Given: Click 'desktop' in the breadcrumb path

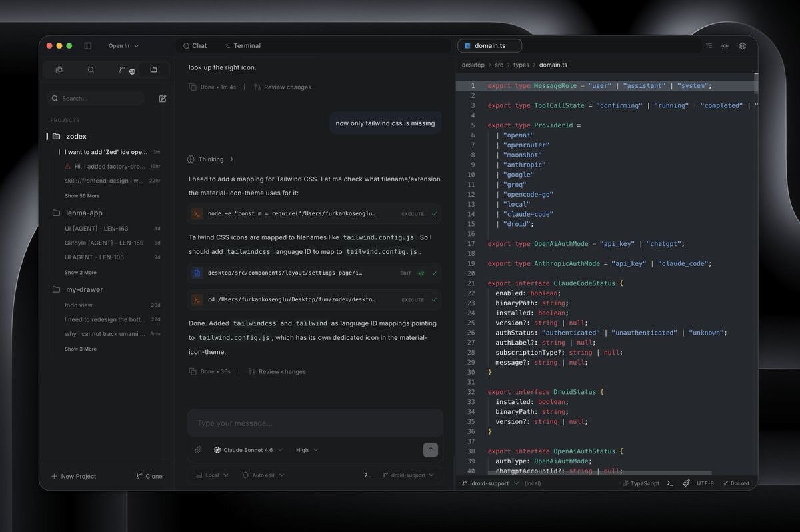Looking at the screenshot, I should [473, 65].
